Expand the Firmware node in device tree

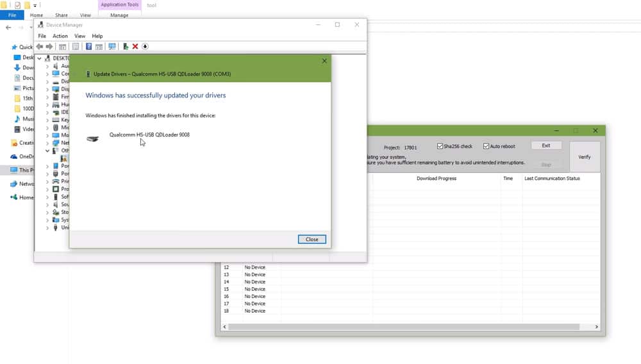pyautogui.click(x=47, y=97)
